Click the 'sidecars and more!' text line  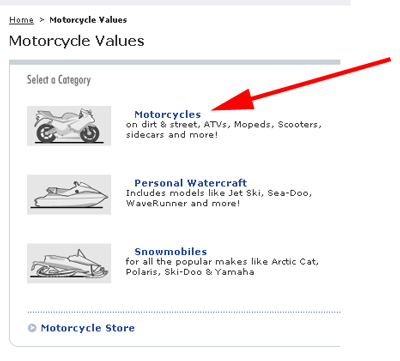click(172, 135)
